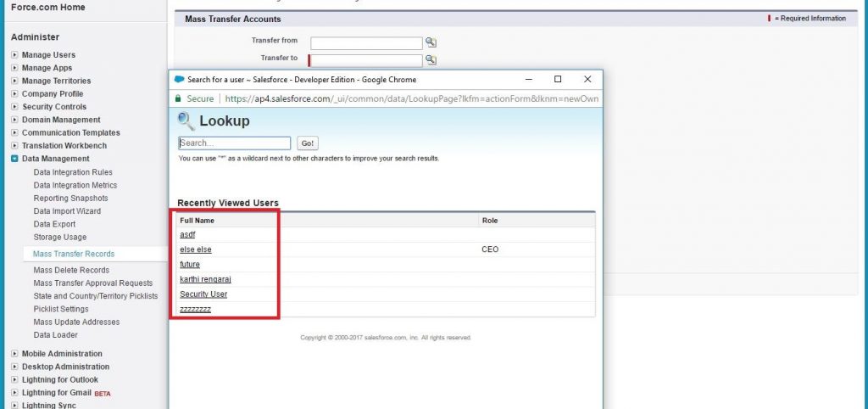Open Data Export page
Viewport: 868px width, 409px height.
point(54,224)
